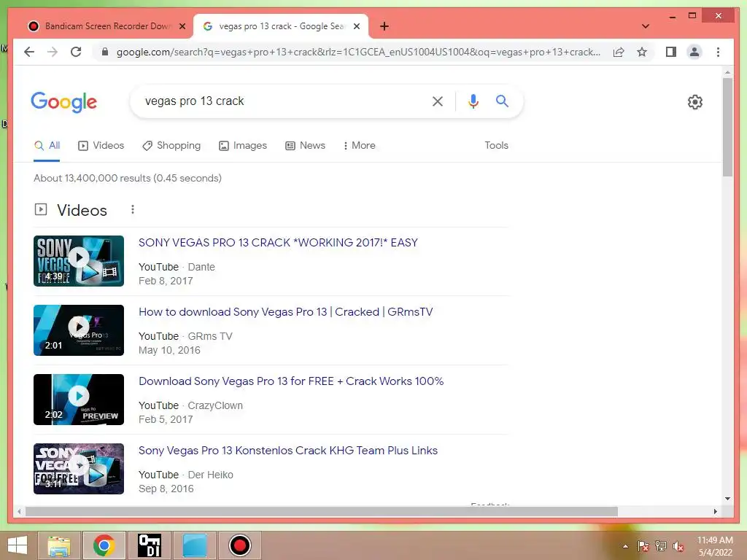This screenshot has height=560, width=747.
Task: Open the Windows Start button
Action: [18, 545]
